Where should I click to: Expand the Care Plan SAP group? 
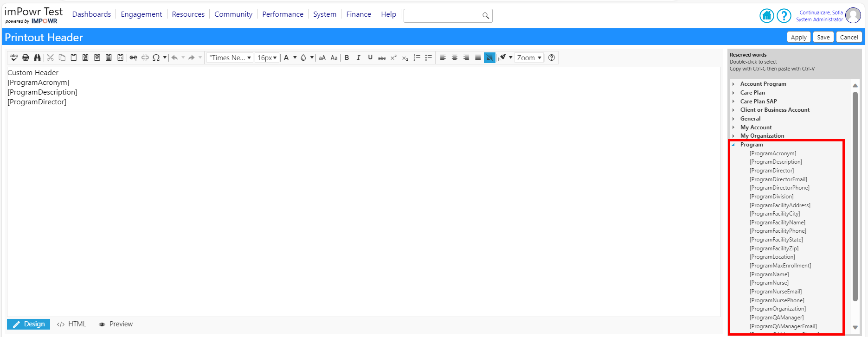pyautogui.click(x=733, y=102)
